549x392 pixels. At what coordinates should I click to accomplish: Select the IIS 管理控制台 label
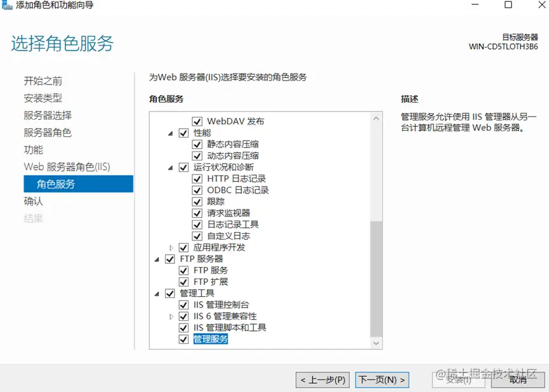pyautogui.click(x=222, y=305)
